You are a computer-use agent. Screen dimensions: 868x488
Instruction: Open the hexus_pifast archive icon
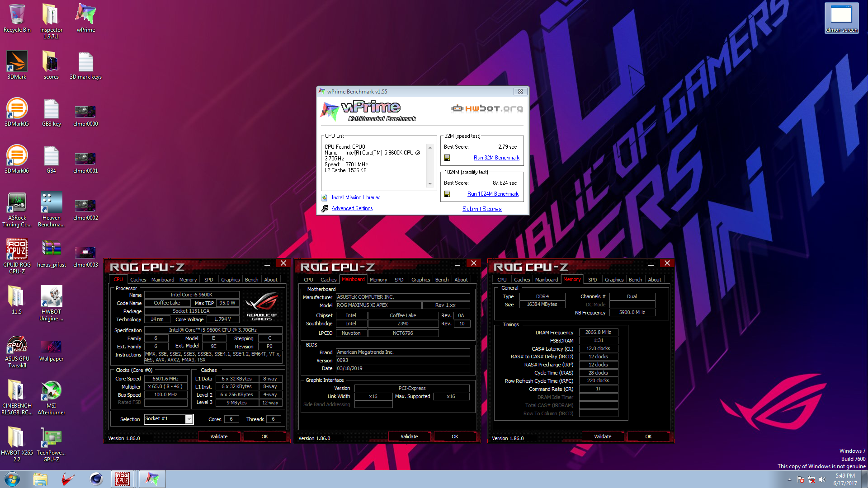[x=51, y=253]
